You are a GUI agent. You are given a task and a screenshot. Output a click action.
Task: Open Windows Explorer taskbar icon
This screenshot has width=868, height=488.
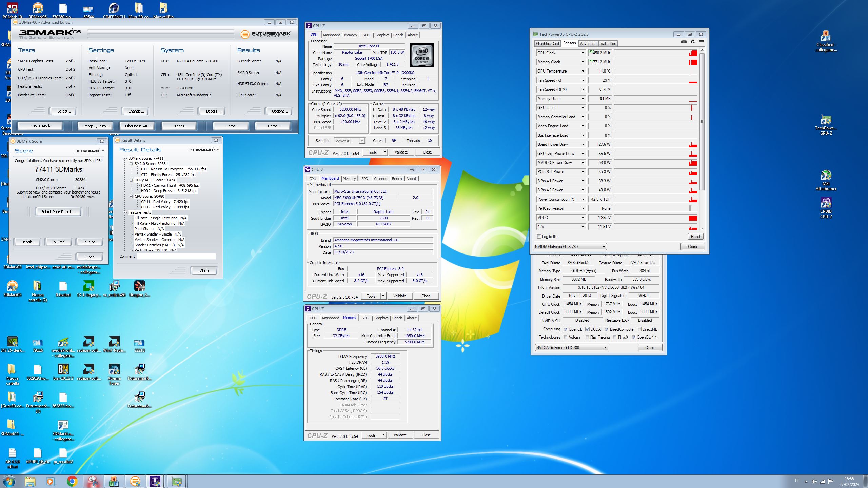tap(30, 481)
